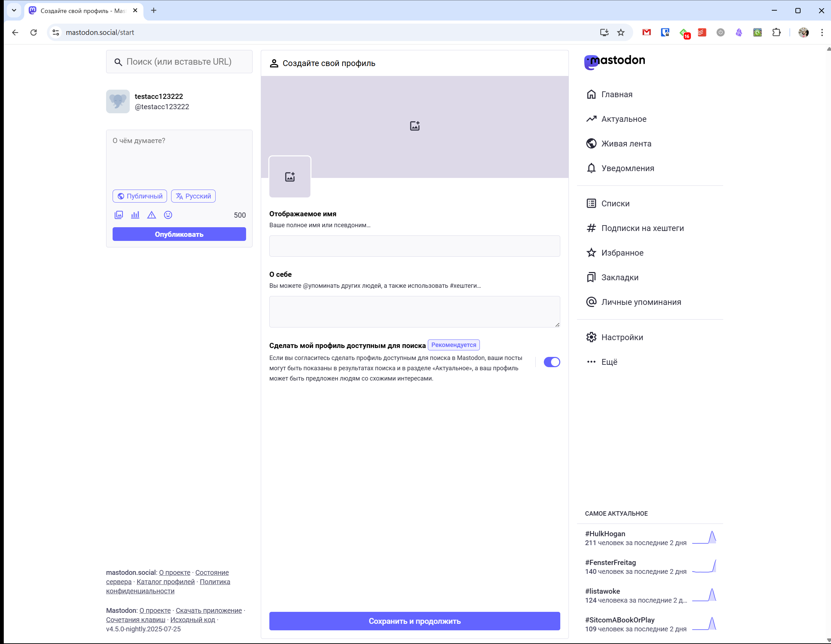The image size is (831, 644).
Task: Open the Русский language dropdown
Action: pos(193,196)
